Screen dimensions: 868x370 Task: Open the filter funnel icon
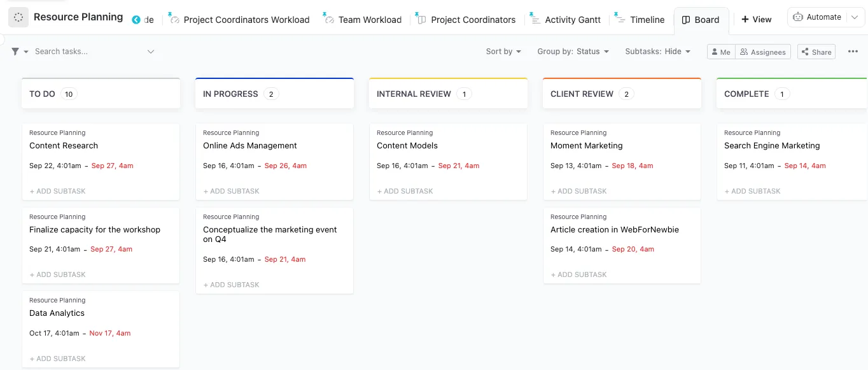tap(15, 52)
